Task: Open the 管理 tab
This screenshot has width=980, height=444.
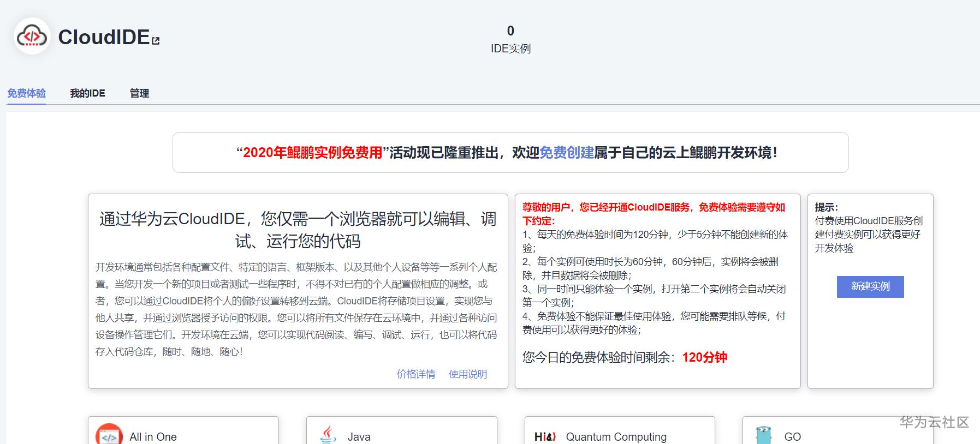Action: pyautogui.click(x=139, y=93)
